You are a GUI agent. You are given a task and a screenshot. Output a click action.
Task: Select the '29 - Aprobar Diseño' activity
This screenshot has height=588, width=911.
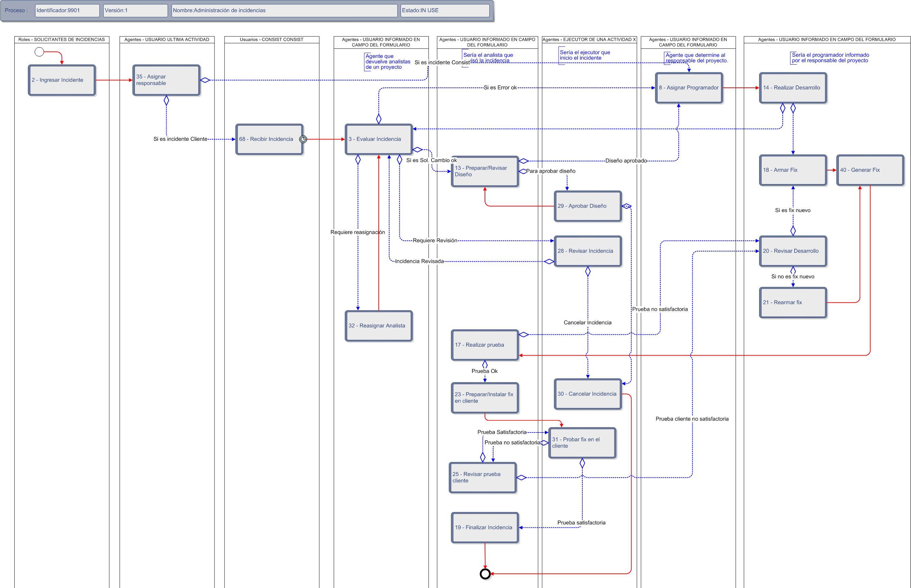click(x=588, y=206)
